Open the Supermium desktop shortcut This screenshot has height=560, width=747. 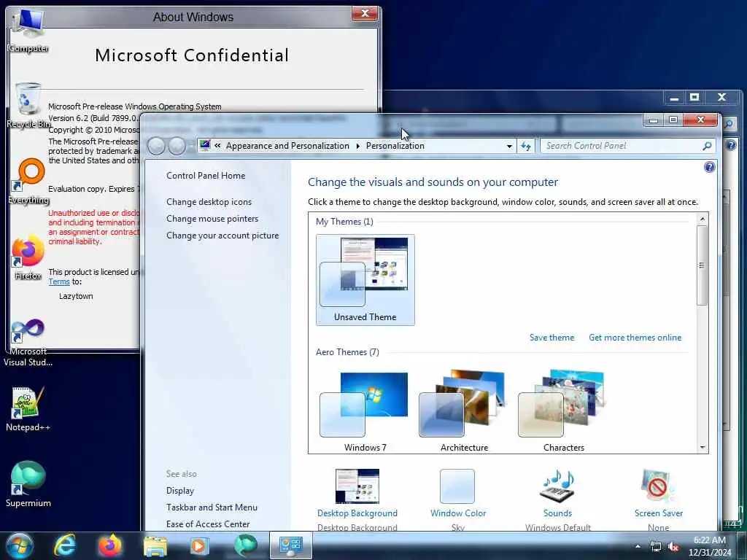pyautogui.click(x=28, y=484)
